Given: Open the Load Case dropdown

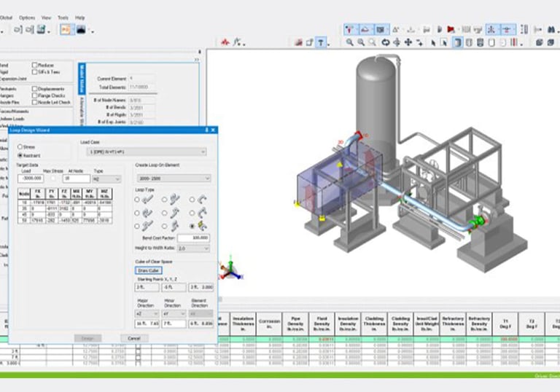Looking at the screenshot, I should click(147, 152).
